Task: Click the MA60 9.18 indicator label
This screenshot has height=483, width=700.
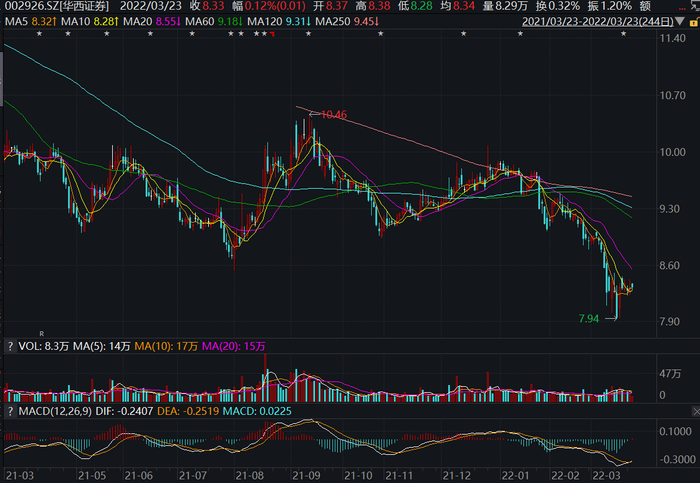Action: pyautogui.click(x=214, y=21)
